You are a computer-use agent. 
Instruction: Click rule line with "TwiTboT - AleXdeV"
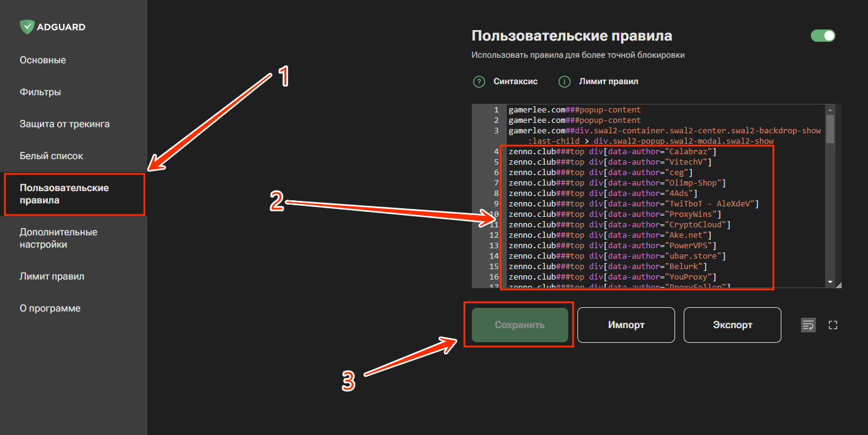[x=635, y=203]
